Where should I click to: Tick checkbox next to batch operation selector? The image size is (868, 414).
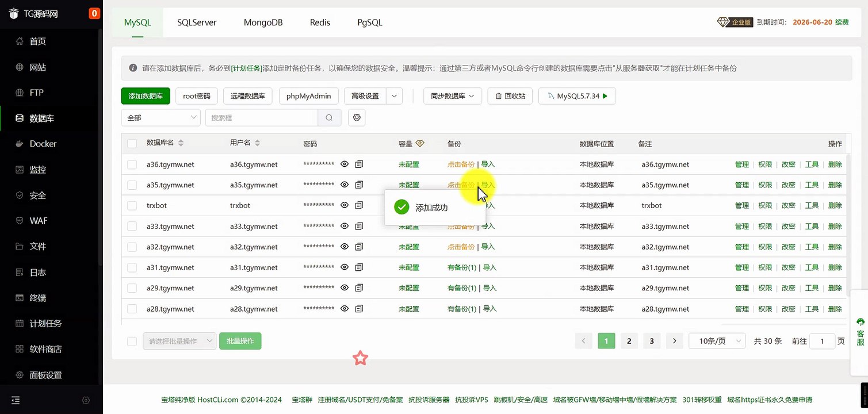[132, 341]
